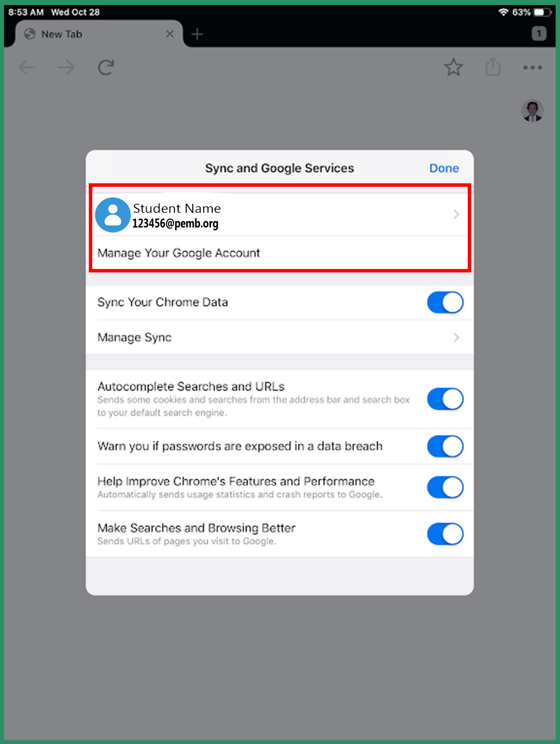The height and width of the screenshot is (744, 560).
Task: Open the three-dot Chrome menu
Action: point(533,67)
